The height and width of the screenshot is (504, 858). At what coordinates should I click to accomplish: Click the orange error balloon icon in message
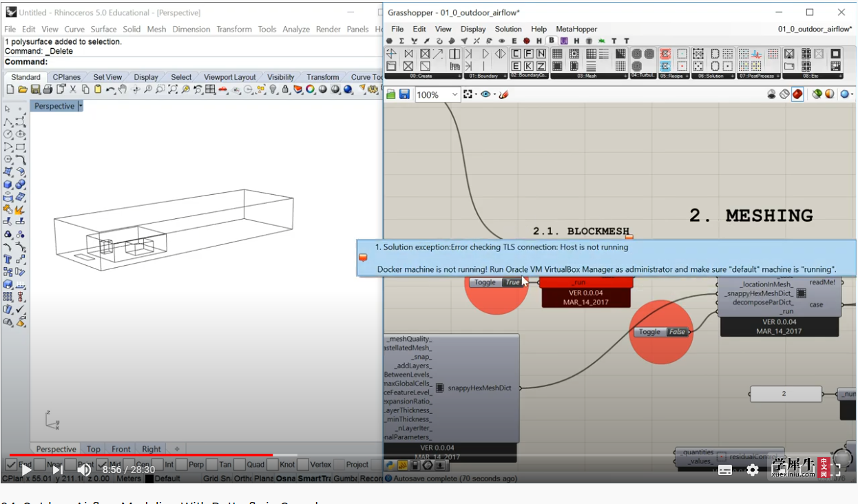[x=363, y=258]
